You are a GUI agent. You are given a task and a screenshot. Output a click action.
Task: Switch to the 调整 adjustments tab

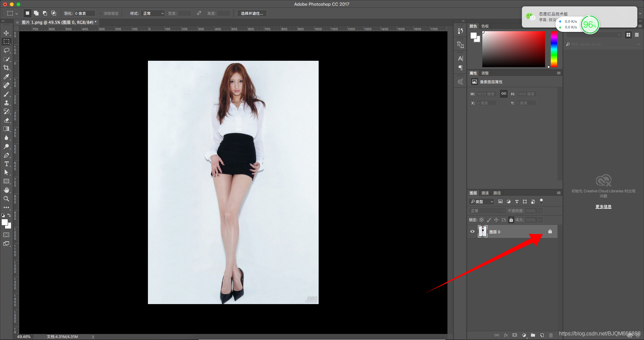pos(485,73)
